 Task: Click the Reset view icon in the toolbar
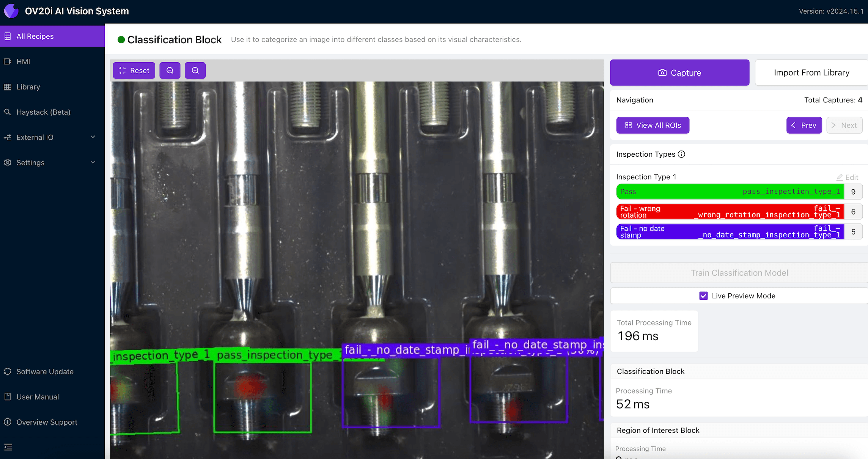(122, 70)
